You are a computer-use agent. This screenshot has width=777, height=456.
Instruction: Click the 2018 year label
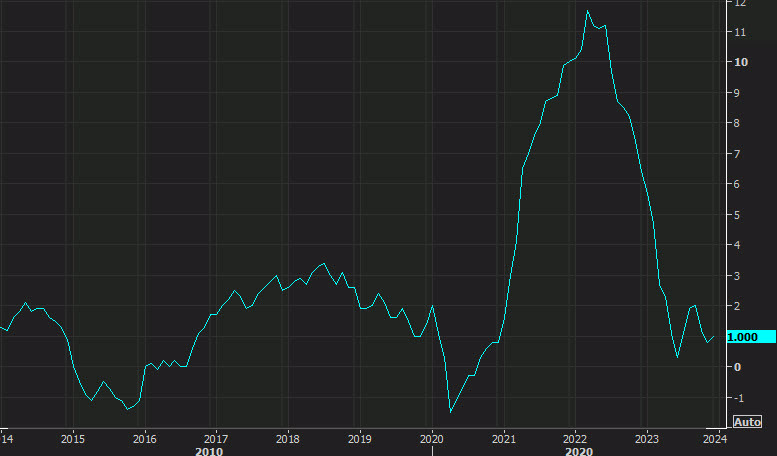(x=288, y=438)
